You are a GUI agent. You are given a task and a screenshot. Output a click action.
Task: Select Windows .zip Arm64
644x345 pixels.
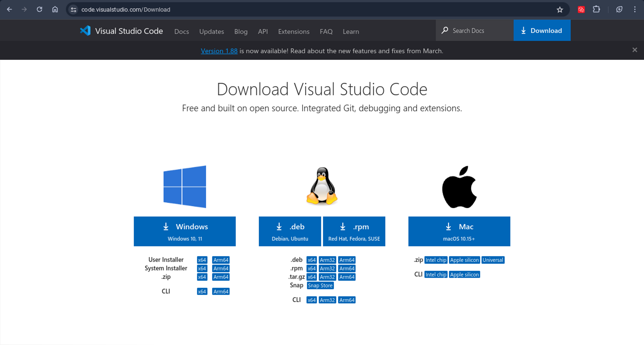221,277
